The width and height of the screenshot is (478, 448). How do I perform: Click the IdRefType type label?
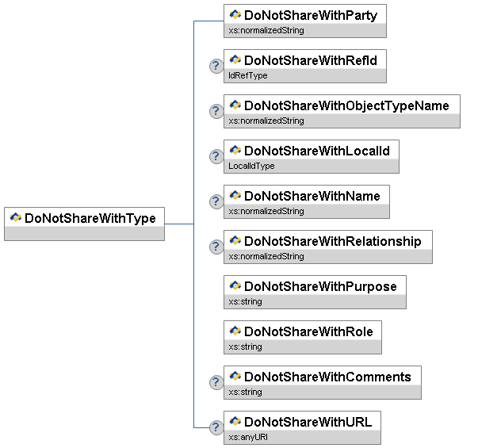[248, 76]
